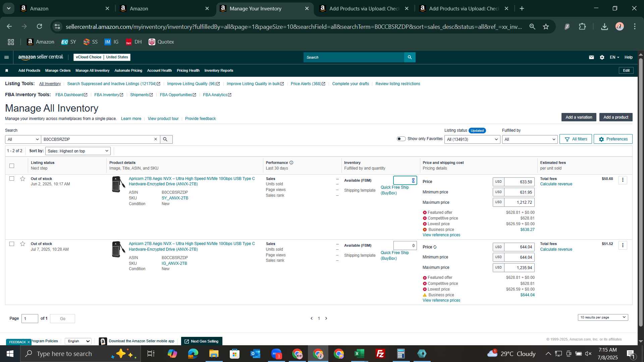Bookmark this page with the star icon
The image size is (644, 362).
tap(546, 26)
